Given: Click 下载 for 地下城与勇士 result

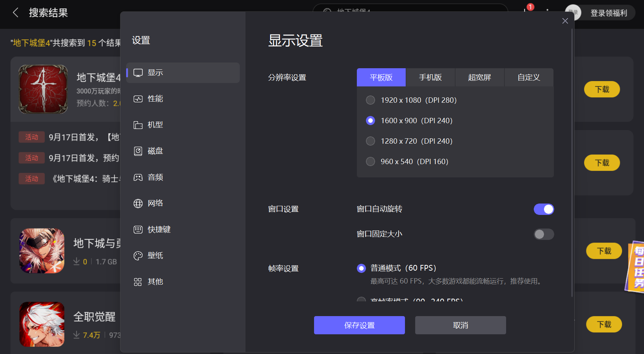Looking at the screenshot, I should [x=604, y=251].
